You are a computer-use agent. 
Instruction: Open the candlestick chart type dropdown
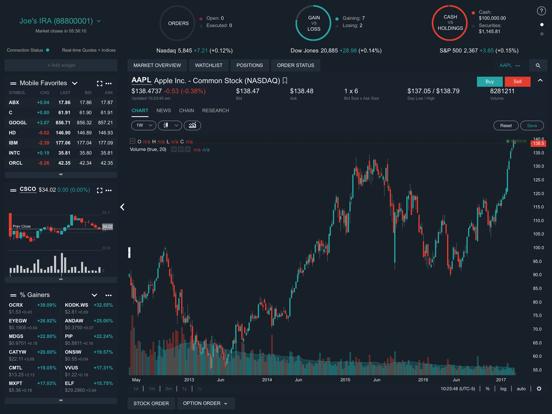(170, 125)
